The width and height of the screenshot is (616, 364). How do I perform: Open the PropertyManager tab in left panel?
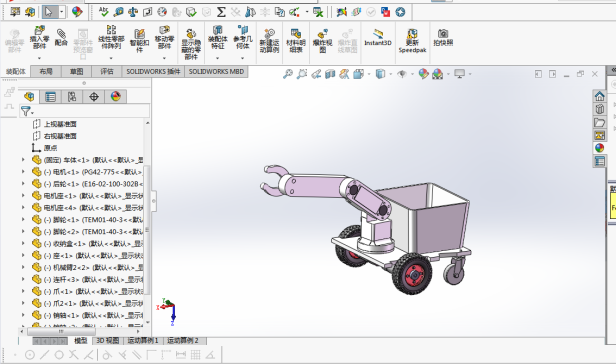click(x=50, y=97)
